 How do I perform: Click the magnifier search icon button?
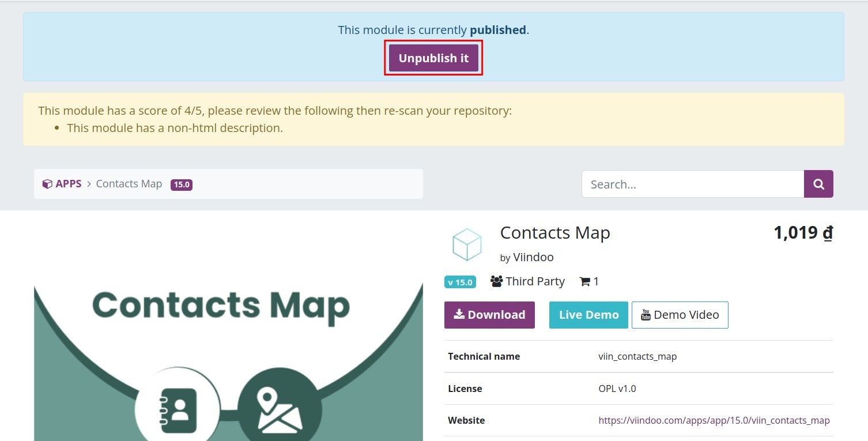click(818, 184)
